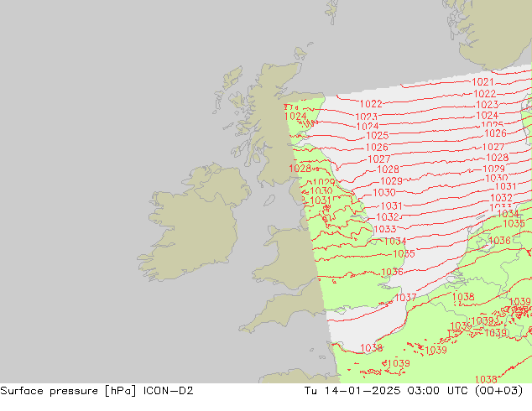The width and height of the screenshot is (532, 411).
Task: Click the 1024 label over eastern Scotland
Action: [295, 117]
